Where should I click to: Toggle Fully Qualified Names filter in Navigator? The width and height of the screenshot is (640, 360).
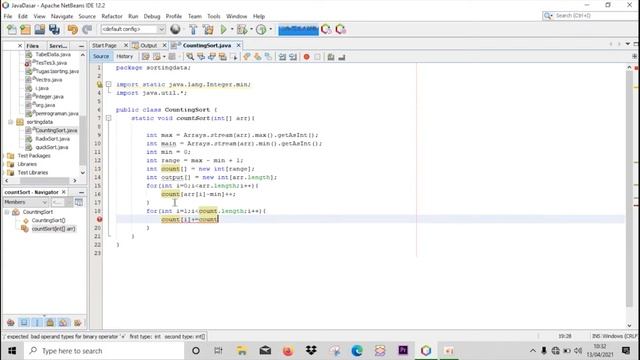tap(77, 323)
